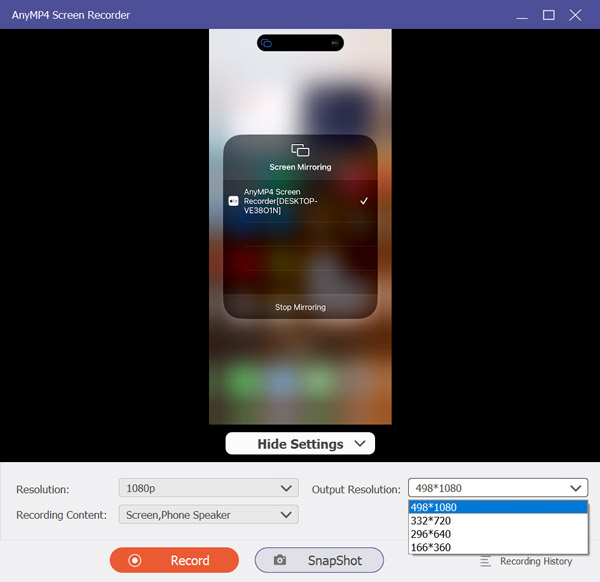Click the Output Resolution dropdown arrow
The height and width of the screenshot is (582, 600).
(576, 489)
